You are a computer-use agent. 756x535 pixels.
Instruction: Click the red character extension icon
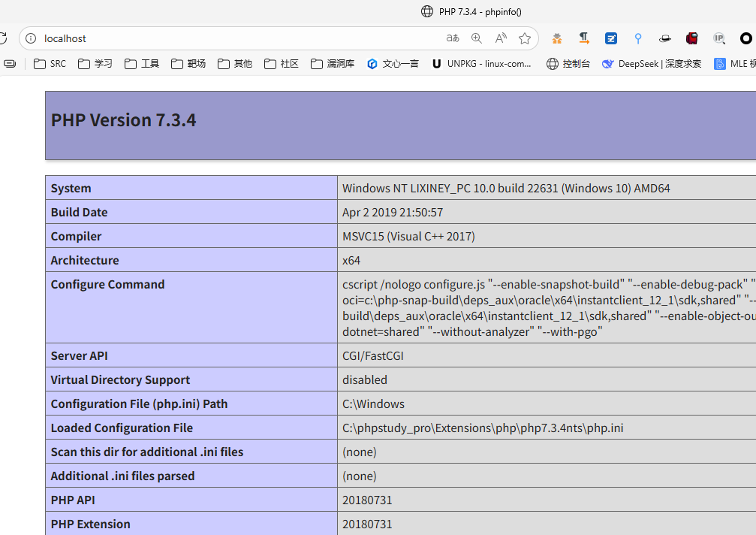tap(692, 38)
